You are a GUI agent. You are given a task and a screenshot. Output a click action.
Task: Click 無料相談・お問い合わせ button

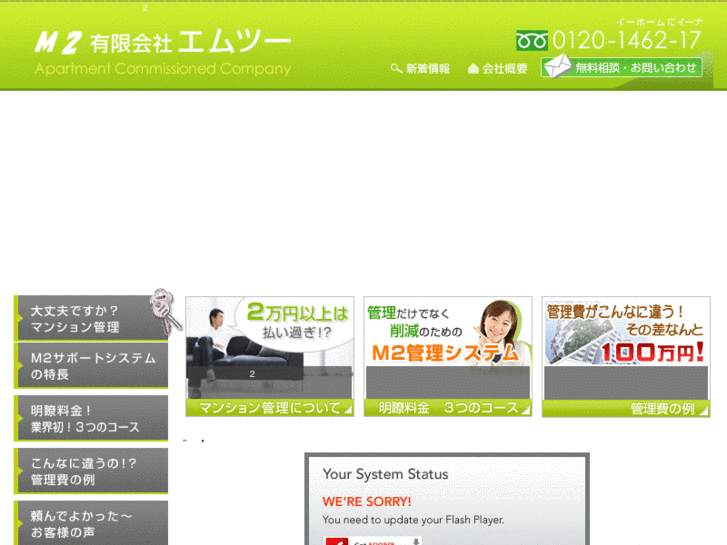(x=622, y=68)
